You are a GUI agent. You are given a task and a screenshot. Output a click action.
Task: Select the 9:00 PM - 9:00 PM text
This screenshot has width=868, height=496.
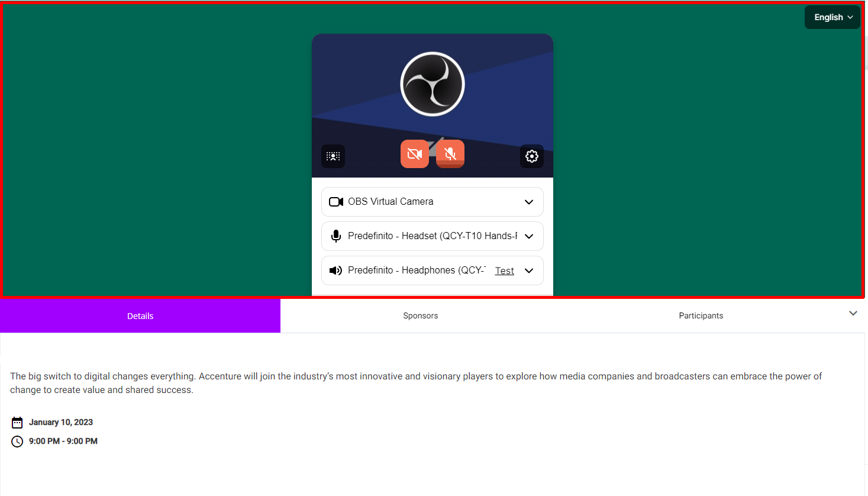pyautogui.click(x=63, y=441)
